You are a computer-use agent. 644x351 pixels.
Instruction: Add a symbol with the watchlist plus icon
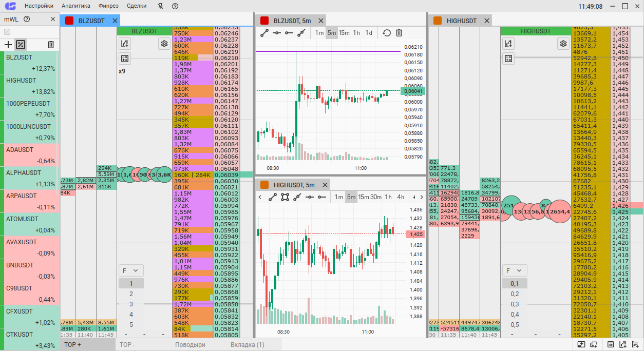(x=8, y=45)
